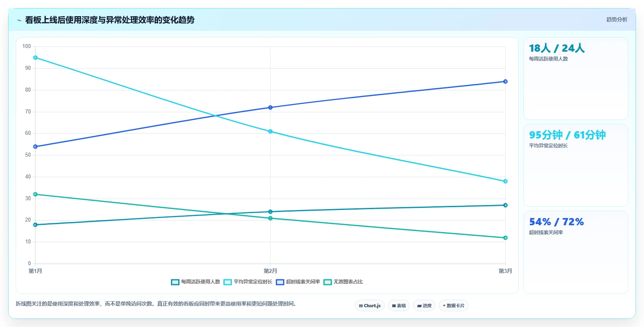Screen dimensions: 644x327
Task: Click the 第3月 x-axis label
Action: (505, 271)
